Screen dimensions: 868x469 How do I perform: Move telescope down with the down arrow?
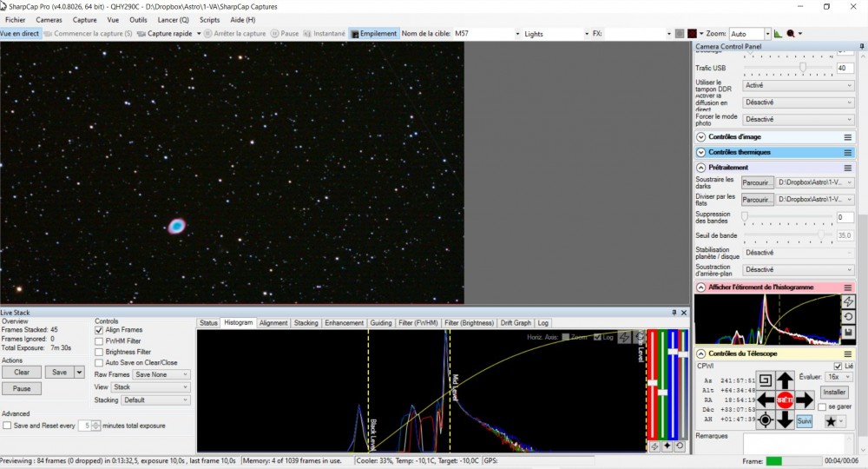(x=785, y=419)
